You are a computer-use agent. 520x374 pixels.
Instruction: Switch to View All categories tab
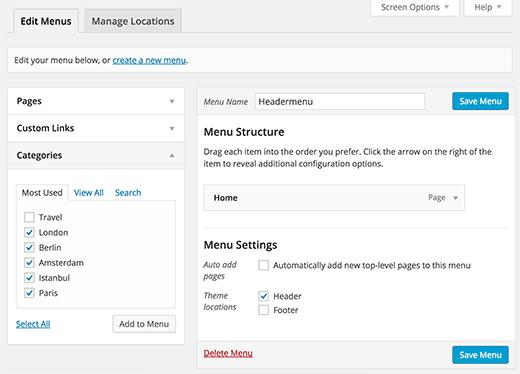click(89, 193)
